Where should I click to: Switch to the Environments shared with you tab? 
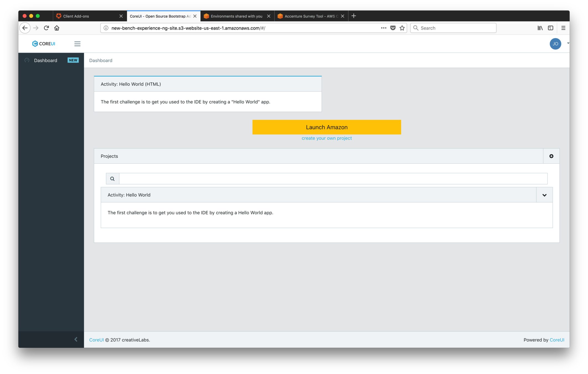click(x=236, y=16)
